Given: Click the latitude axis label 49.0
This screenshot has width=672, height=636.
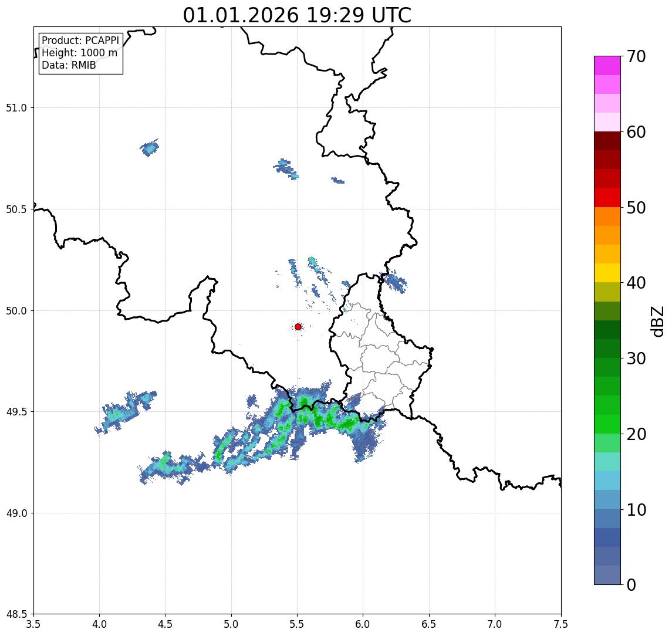Looking at the screenshot, I should [x=16, y=513].
